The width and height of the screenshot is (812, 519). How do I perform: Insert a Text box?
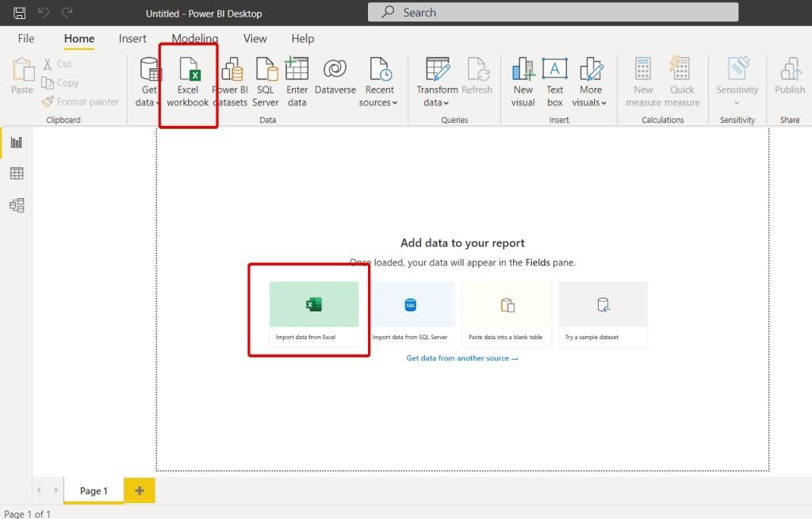554,82
